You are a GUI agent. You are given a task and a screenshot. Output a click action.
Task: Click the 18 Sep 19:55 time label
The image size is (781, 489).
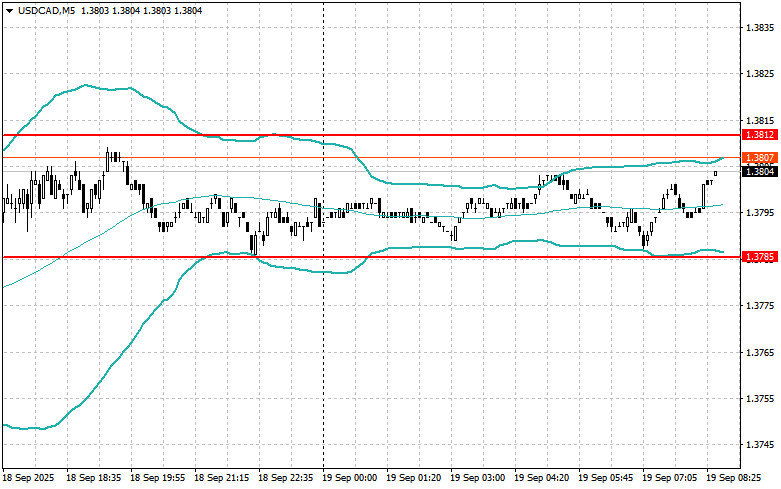(x=157, y=478)
